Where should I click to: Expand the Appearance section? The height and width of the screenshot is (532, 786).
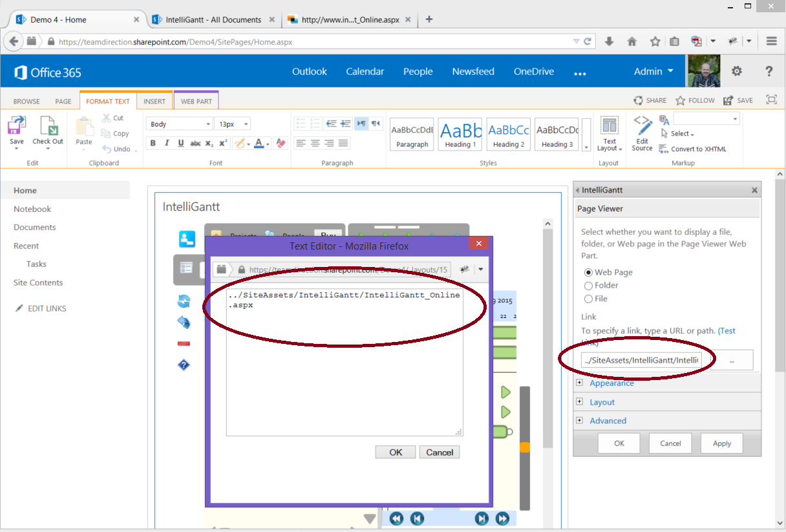click(x=579, y=383)
